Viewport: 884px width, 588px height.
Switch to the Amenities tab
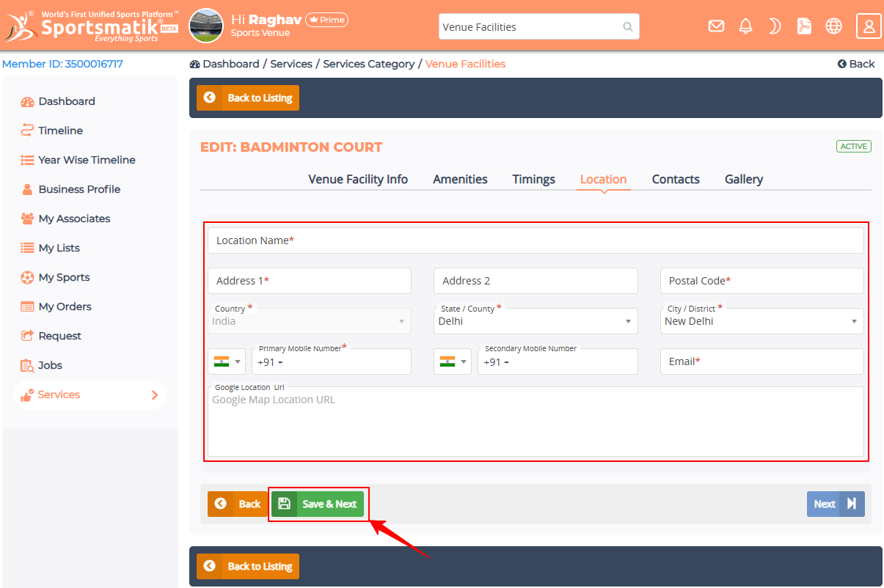(460, 180)
